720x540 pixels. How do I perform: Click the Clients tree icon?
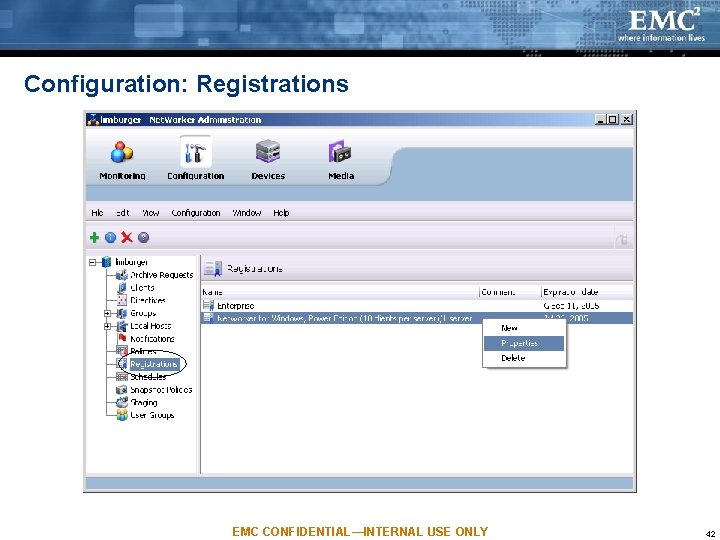click(x=122, y=288)
